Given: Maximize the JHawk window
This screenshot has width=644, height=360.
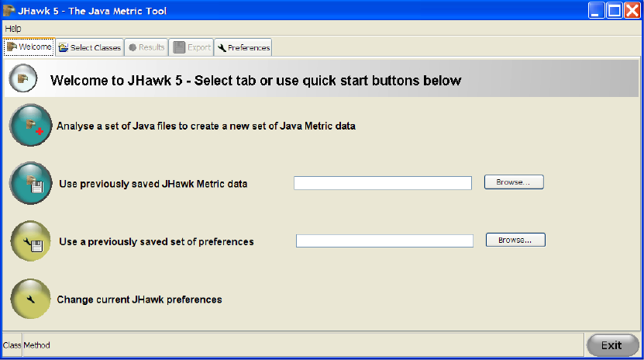Looking at the screenshot, I should point(614,11).
